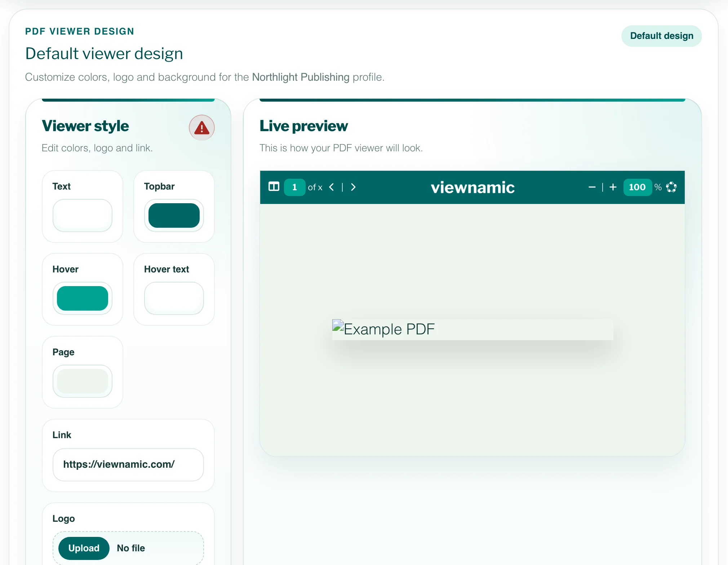The height and width of the screenshot is (565, 728).
Task: Open the Page color swatch
Action: (83, 381)
